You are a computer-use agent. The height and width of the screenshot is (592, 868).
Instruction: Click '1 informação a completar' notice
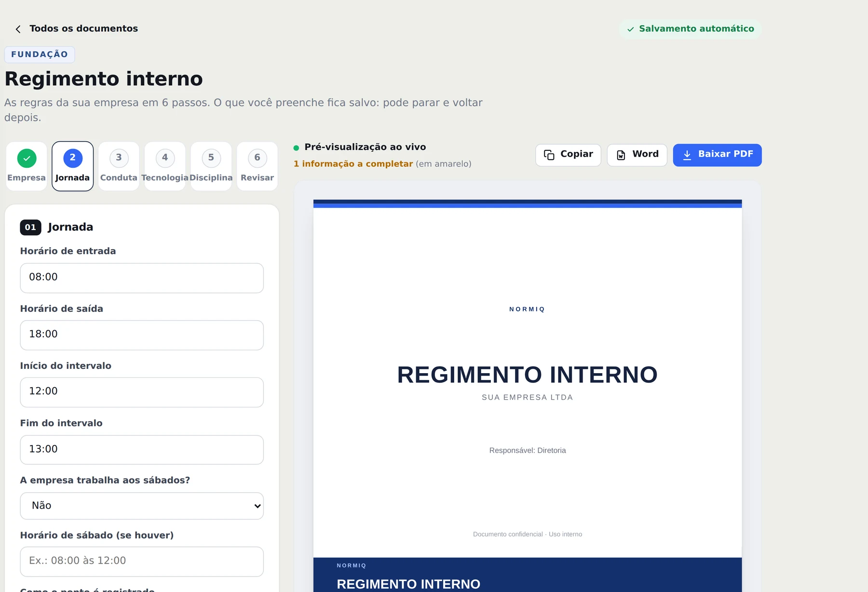click(353, 164)
